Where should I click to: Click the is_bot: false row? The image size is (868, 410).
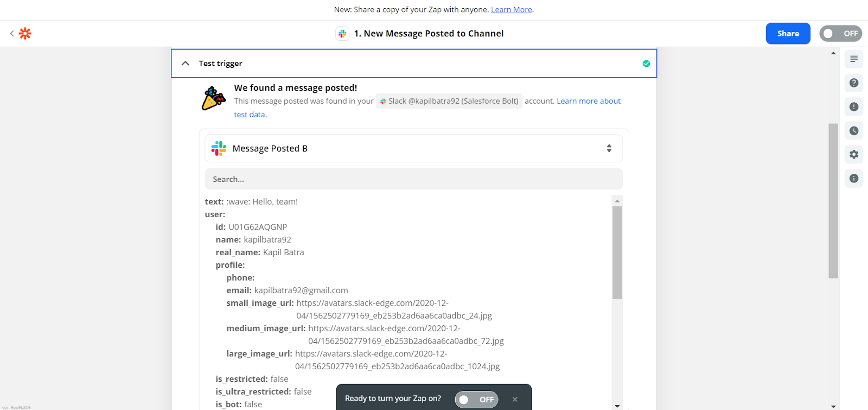(239, 405)
